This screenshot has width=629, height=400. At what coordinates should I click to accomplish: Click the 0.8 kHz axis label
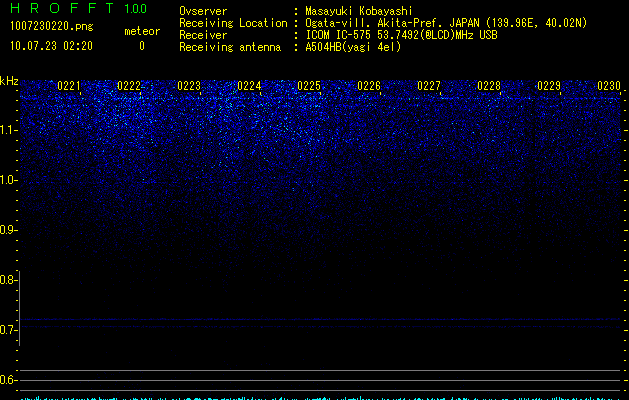(8, 280)
